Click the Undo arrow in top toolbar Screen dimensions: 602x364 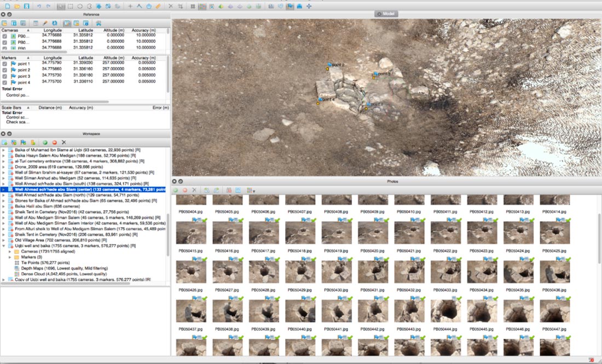point(39,6)
